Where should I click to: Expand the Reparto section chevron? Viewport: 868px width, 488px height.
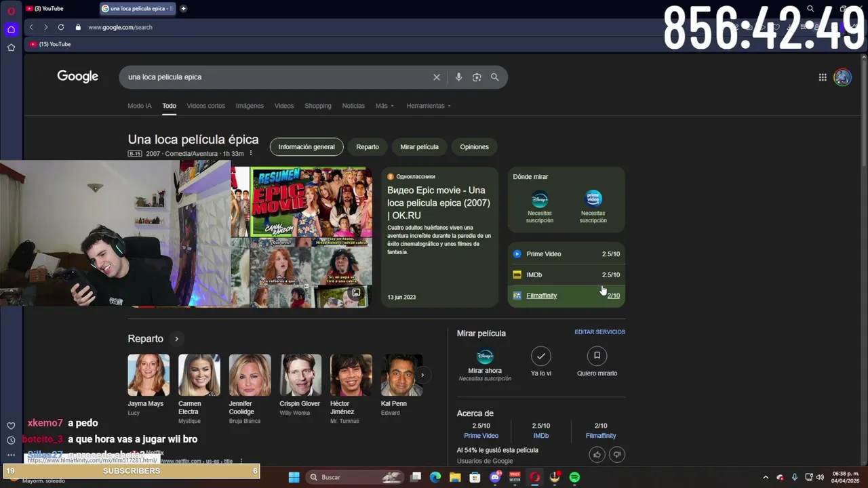point(176,339)
